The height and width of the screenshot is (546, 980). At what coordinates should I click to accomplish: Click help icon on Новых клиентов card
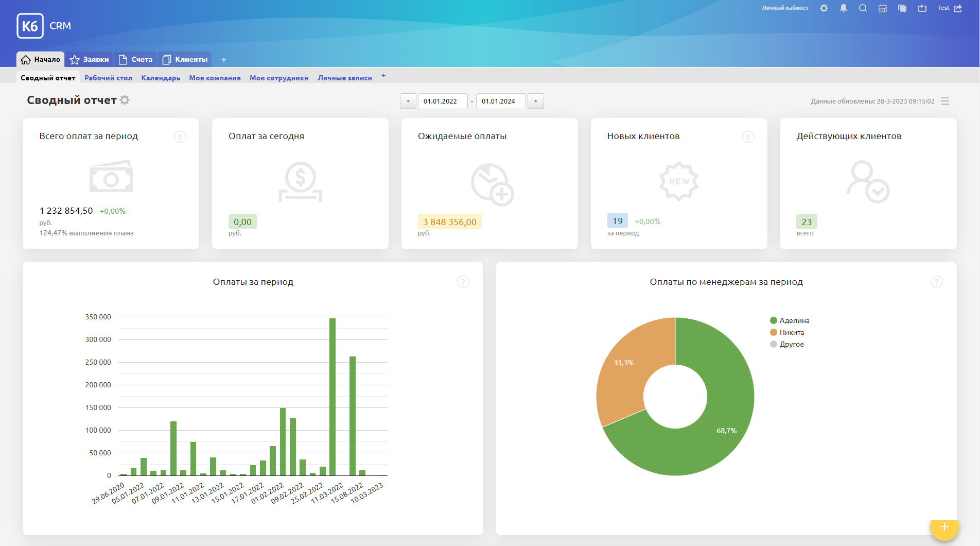point(748,137)
